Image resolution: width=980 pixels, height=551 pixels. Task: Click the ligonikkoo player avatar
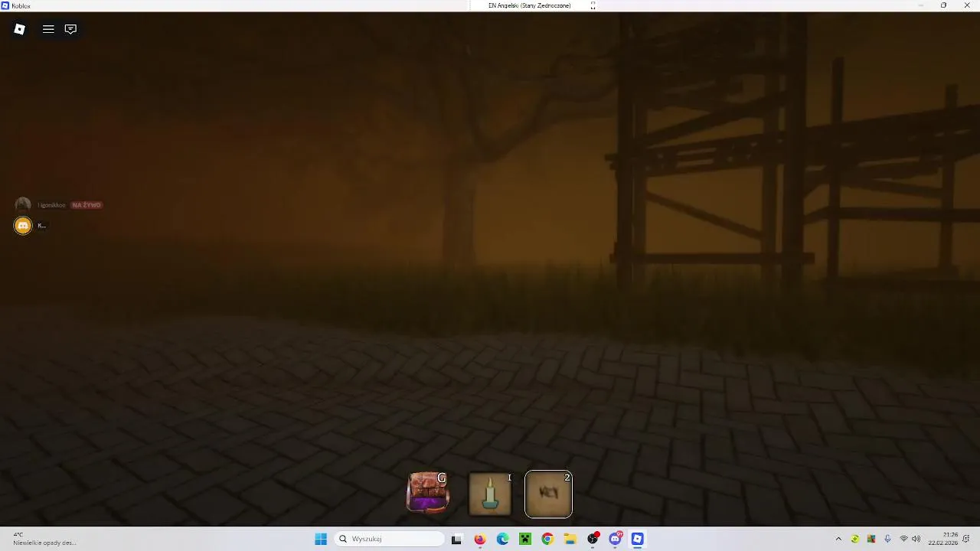pos(23,205)
